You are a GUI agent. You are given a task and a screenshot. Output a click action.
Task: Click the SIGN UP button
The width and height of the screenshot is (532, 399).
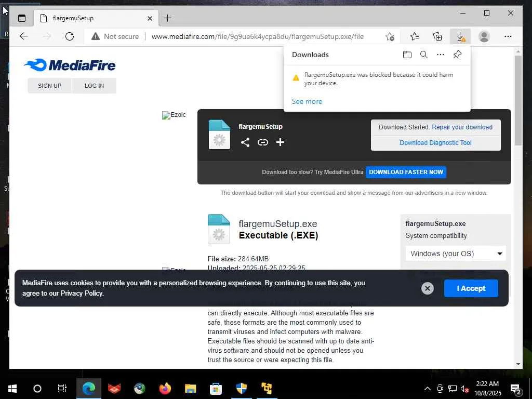click(x=49, y=86)
